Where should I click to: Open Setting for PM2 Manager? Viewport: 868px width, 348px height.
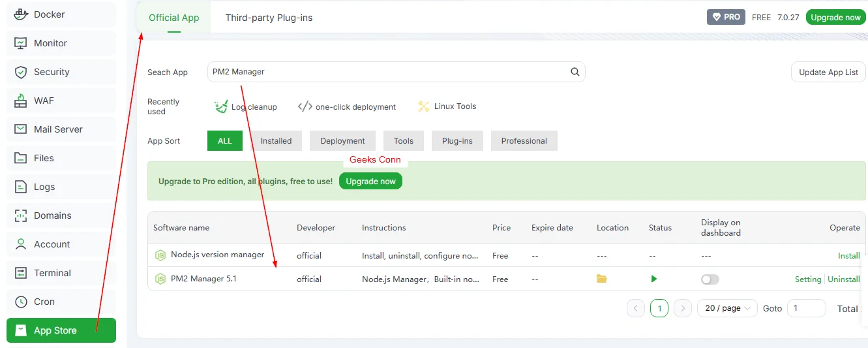pyautogui.click(x=808, y=279)
